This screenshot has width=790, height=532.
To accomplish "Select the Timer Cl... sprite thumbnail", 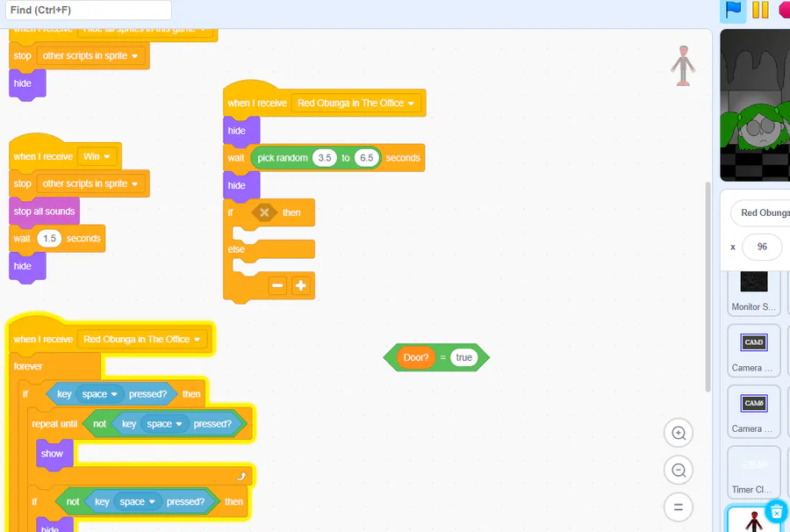I will pyautogui.click(x=754, y=472).
